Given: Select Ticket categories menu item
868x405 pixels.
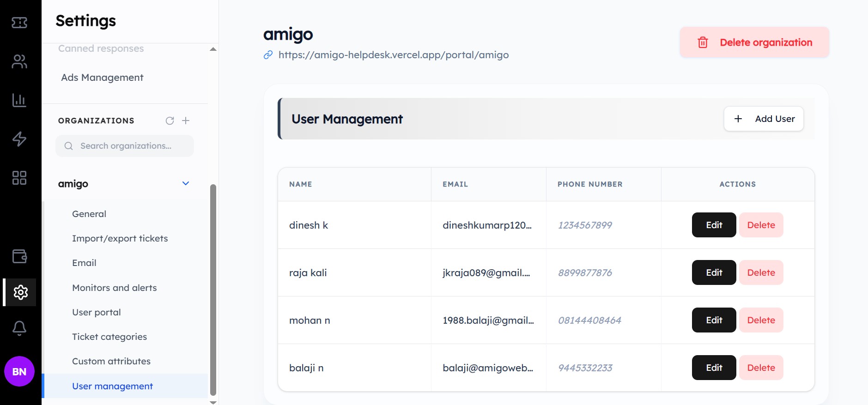Looking at the screenshot, I should [109, 337].
